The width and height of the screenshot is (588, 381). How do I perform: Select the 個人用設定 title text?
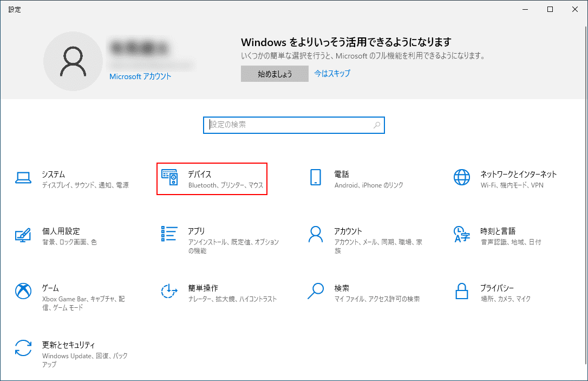[x=61, y=231]
